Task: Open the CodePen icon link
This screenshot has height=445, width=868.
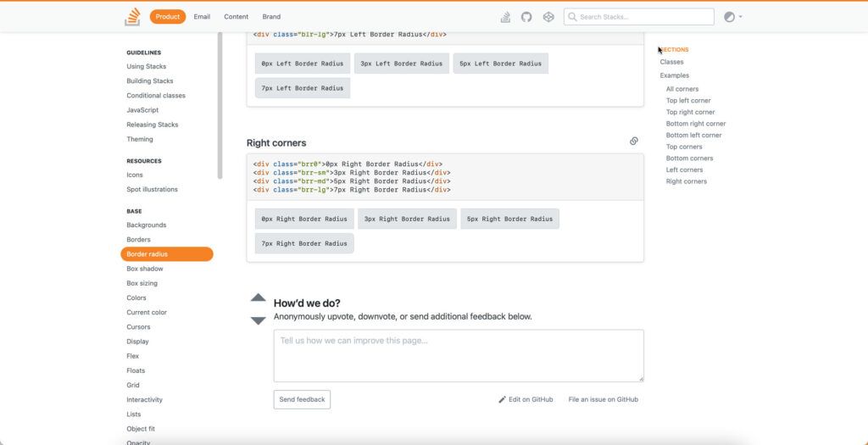Action: pos(548,17)
